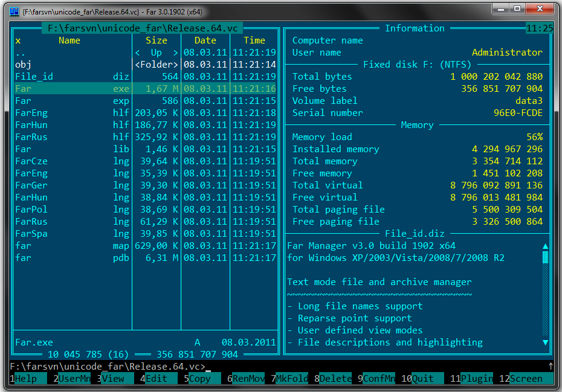Click the 11:25 clock display
This screenshot has width=562, height=392.
540,28
